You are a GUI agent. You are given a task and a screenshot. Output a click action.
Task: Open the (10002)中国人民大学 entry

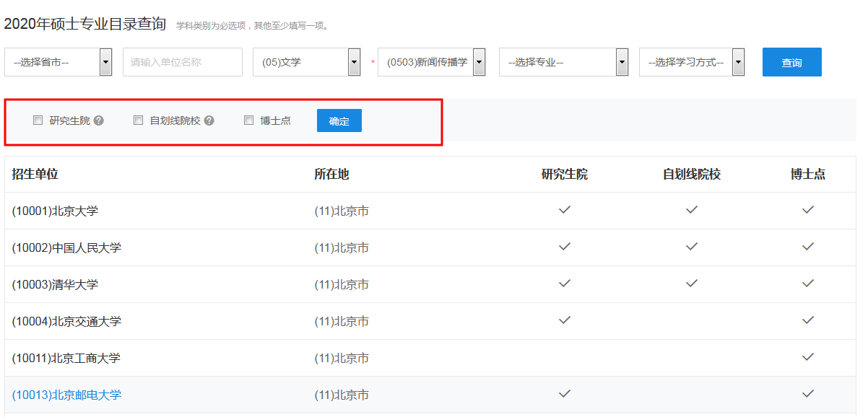click(x=66, y=248)
